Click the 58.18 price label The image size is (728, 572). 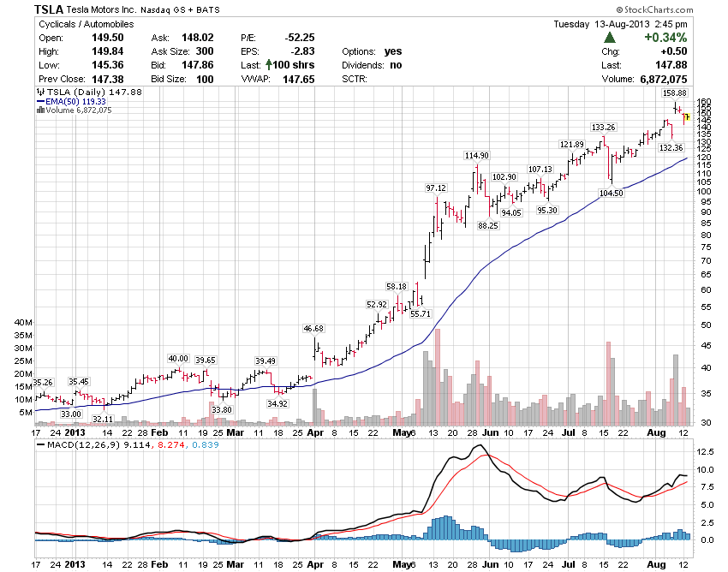397,287
